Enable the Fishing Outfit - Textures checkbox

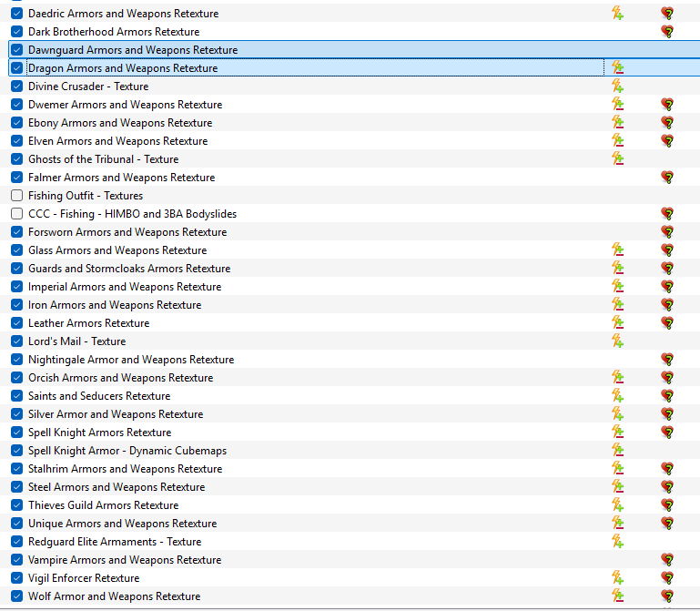coord(17,196)
